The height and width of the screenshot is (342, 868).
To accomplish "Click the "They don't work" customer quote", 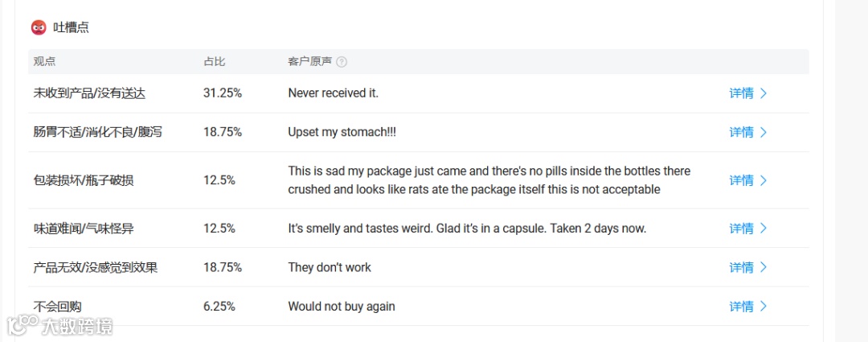I will (330, 267).
